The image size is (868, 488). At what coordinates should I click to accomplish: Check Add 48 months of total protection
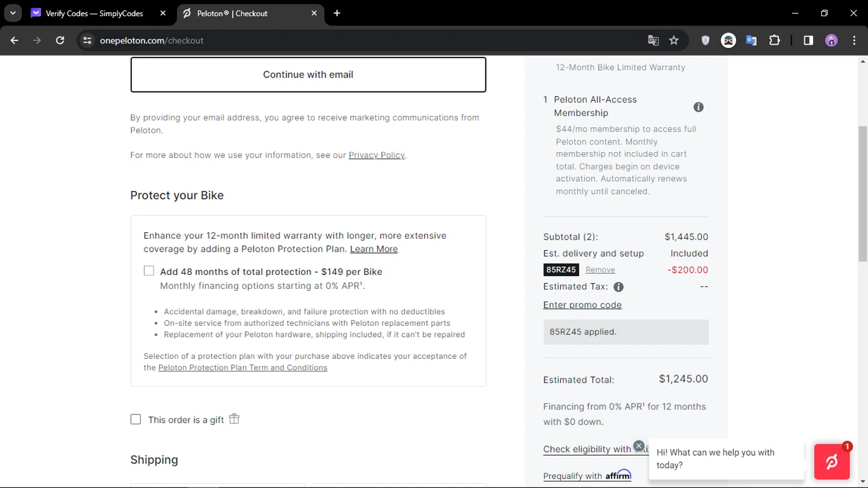pos(149,271)
